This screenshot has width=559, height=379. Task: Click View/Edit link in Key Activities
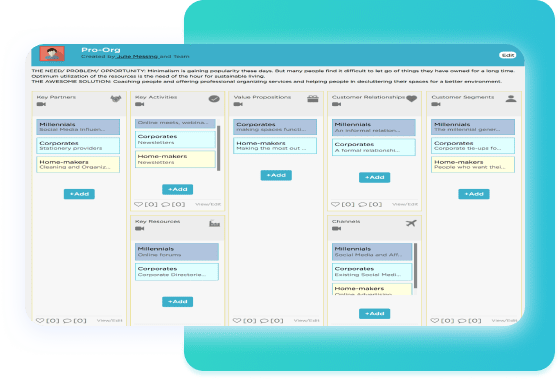click(x=208, y=204)
